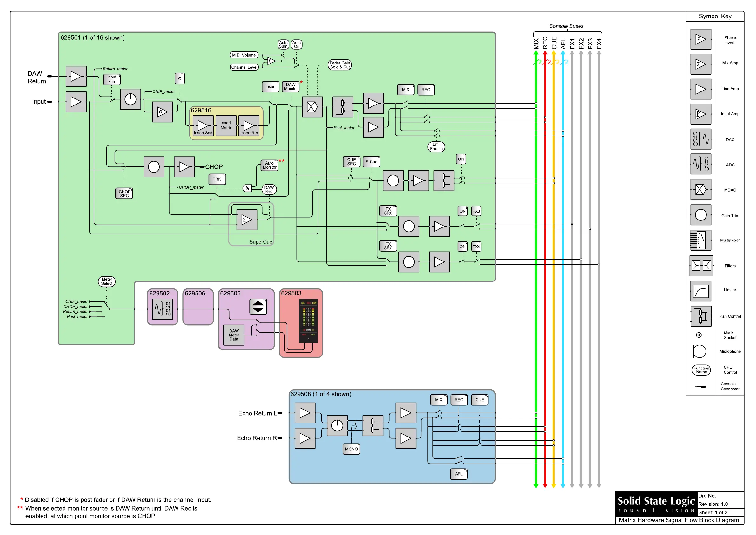Toggle the Input Flip control
The width and height of the screenshot is (756, 535).
112,79
